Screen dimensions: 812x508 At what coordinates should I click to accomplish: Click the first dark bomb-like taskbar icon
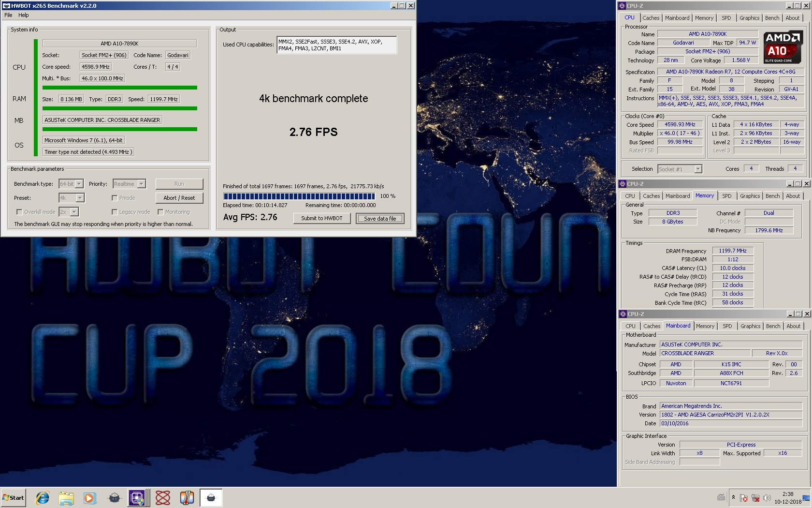[x=114, y=497]
